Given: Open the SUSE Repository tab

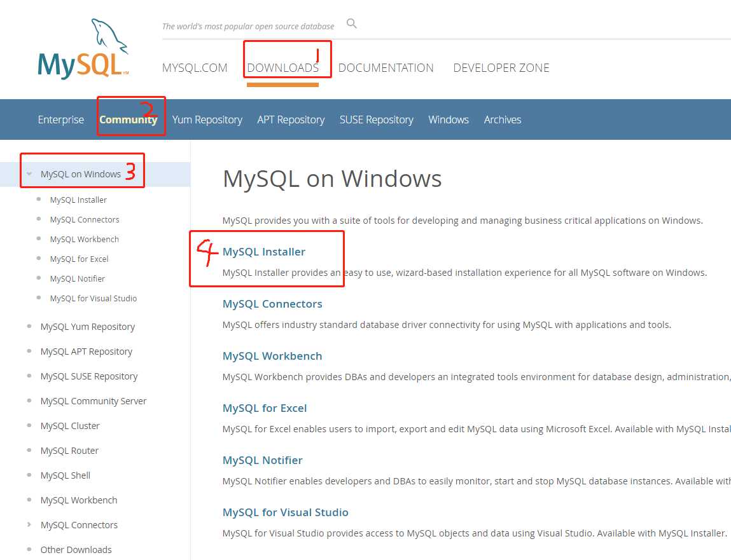Looking at the screenshot, I should [x=376, y=120].
